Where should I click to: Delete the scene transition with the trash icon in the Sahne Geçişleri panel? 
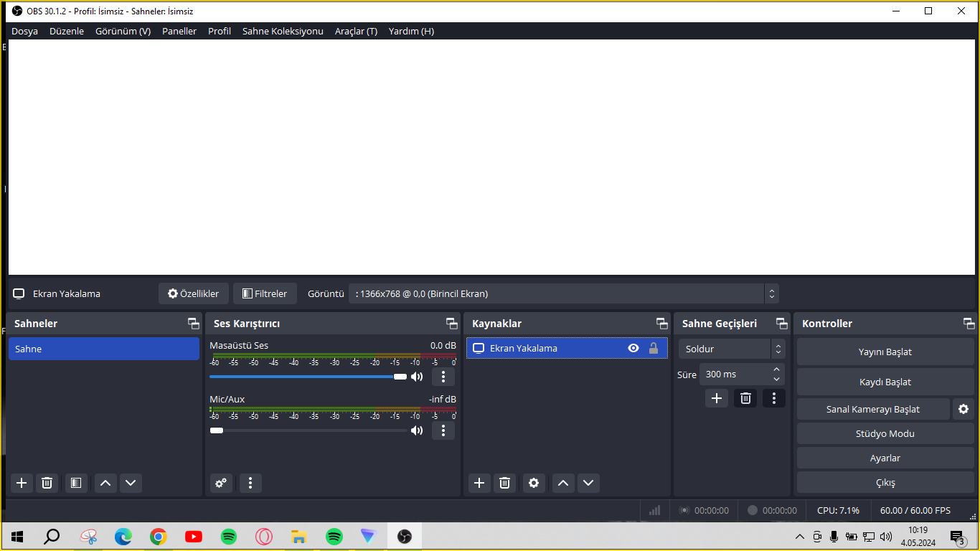[745, 398]
